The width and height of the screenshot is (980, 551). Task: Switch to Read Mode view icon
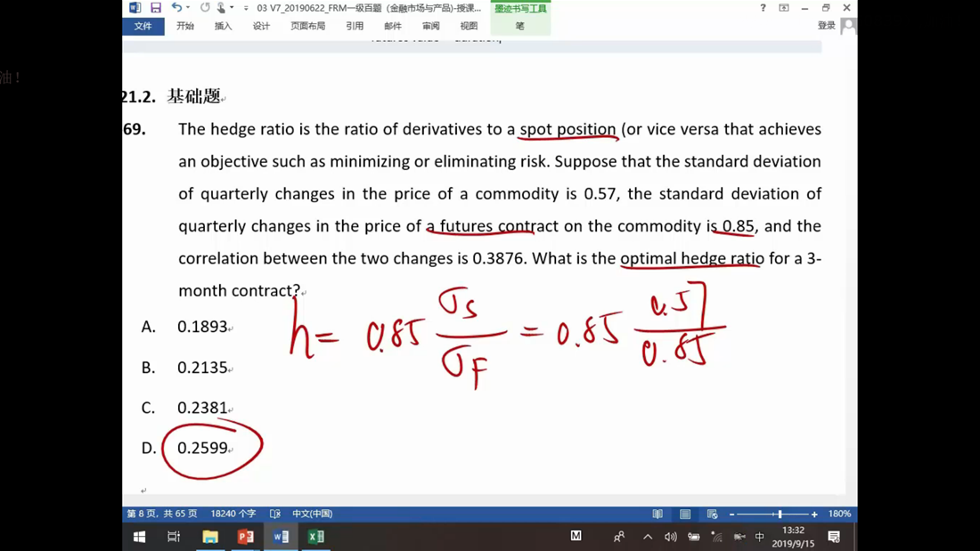click(x=657, y=514)
